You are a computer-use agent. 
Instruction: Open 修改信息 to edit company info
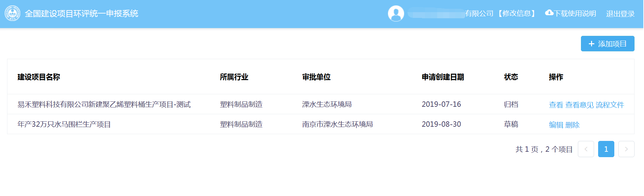tap(516, 14)
